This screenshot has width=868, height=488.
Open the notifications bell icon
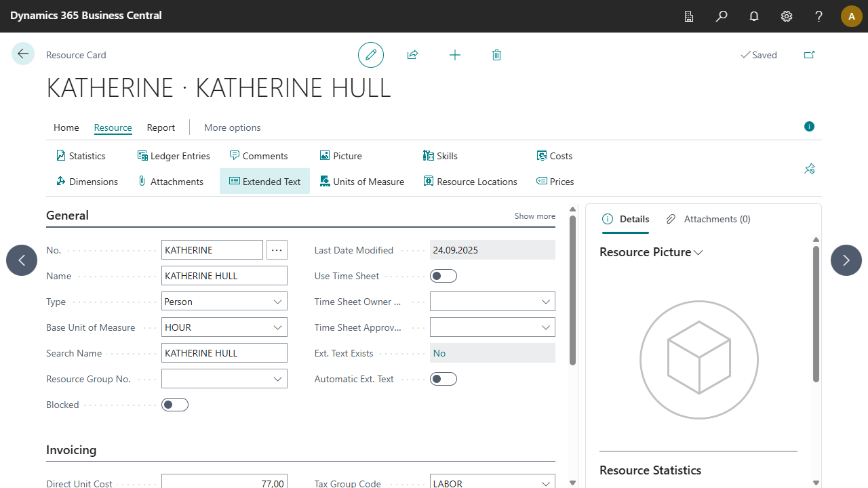754,16
